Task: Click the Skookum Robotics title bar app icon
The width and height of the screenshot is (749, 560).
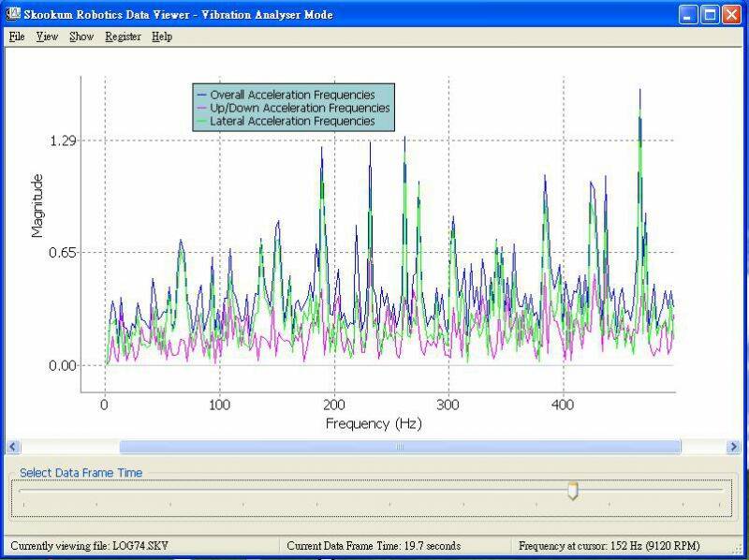Action: (12, 14)
